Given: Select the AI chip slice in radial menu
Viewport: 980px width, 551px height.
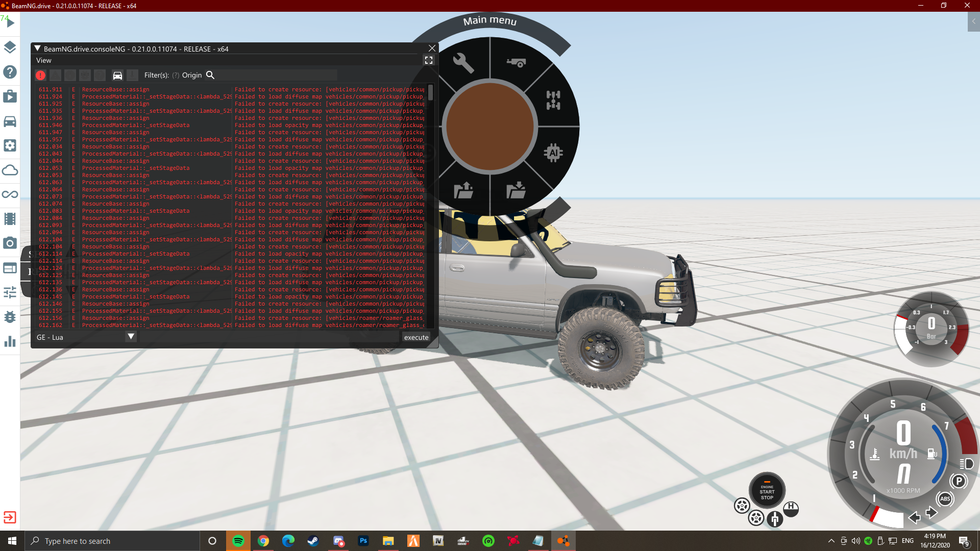Looking at the screenshot, I should pyautogui.click(x=553, y=153).
